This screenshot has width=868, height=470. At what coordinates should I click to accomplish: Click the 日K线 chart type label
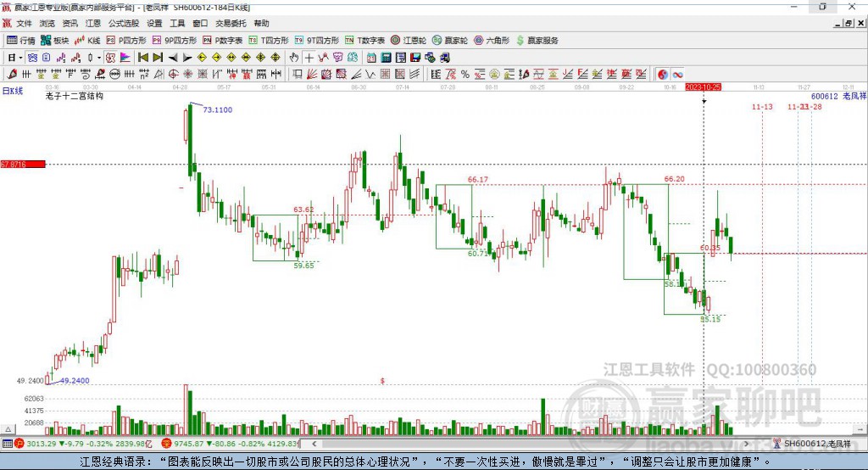pos(12,91)
